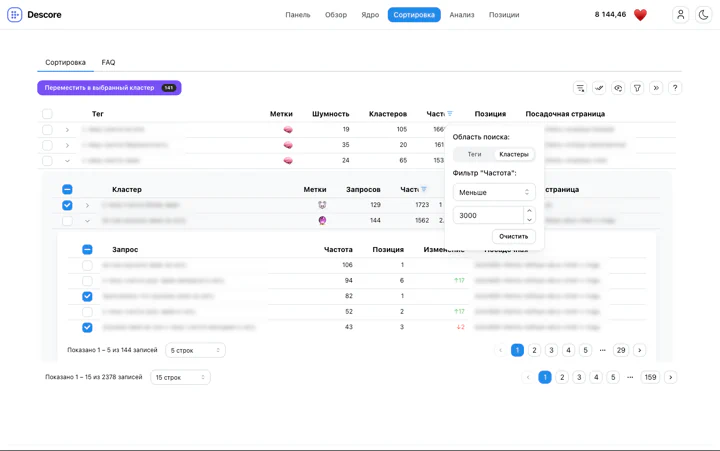720x451 pixels.
Task: Open the 'Меньше' filter condition dropdown
Action: (x=494, y=192)
